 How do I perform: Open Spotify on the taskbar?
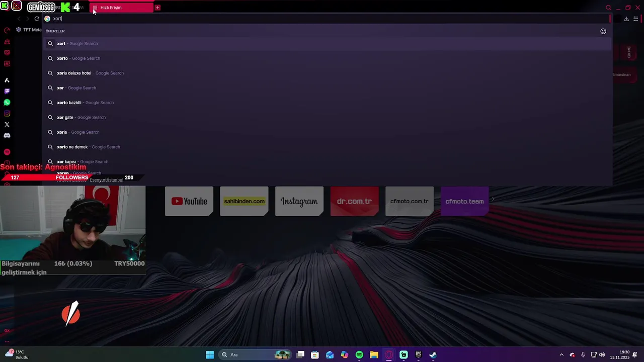point(359,355)
